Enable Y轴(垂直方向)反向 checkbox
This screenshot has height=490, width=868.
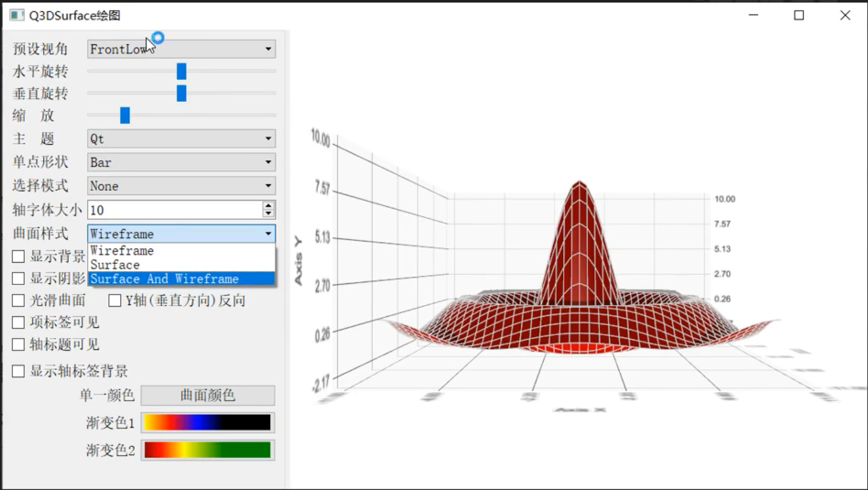pyautogui.click(x=115, y=301)
